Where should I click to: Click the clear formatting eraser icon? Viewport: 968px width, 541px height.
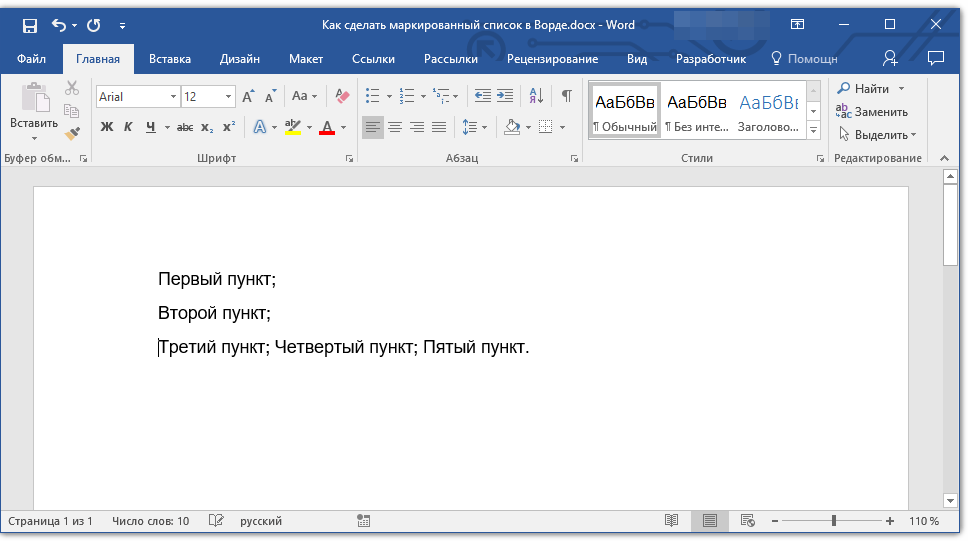coord(343,96)
